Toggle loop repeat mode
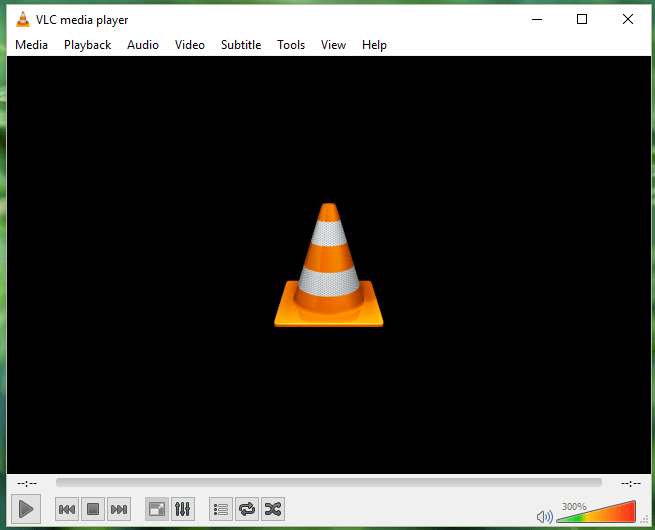 coord(247,509)
